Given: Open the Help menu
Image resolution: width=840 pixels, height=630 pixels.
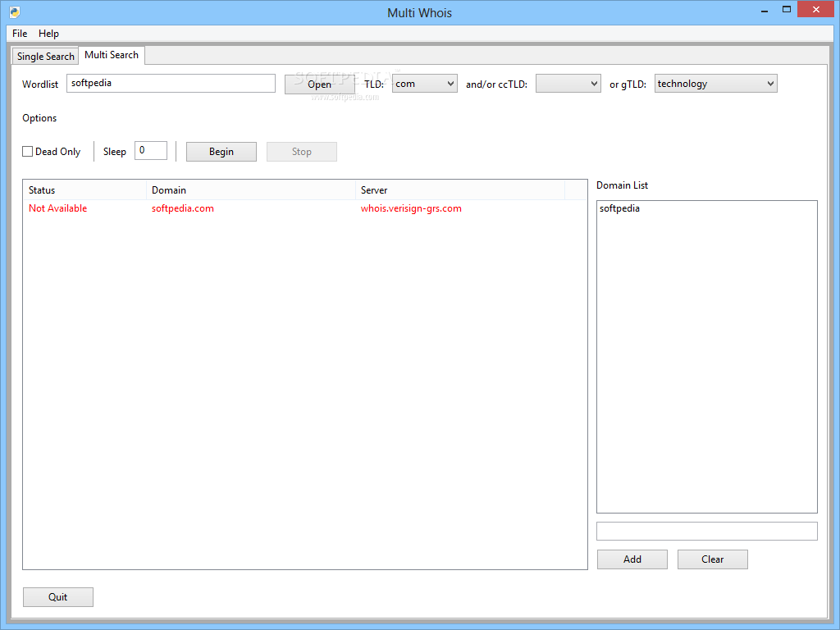Looking at the screenshot, I should (48, 33).
